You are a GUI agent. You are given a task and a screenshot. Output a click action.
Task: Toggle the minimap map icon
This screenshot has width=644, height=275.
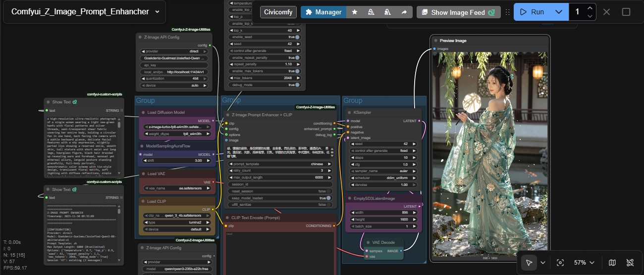[612, 263]
